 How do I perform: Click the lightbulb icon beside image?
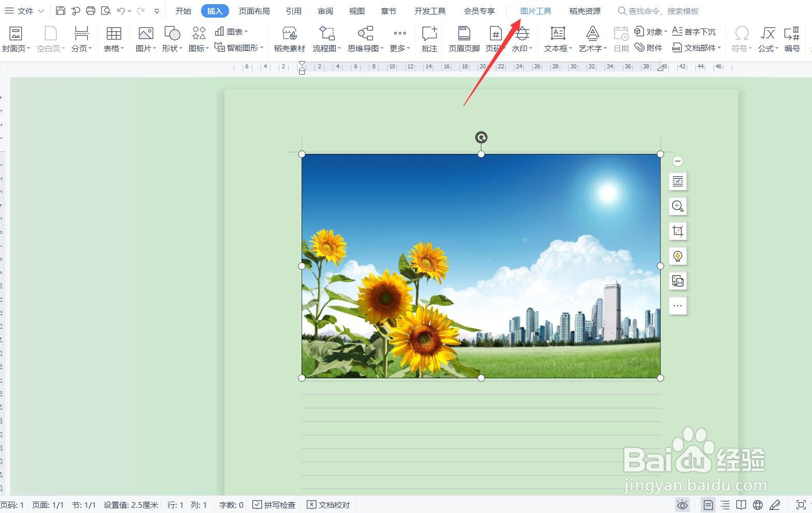coord(678,256)
